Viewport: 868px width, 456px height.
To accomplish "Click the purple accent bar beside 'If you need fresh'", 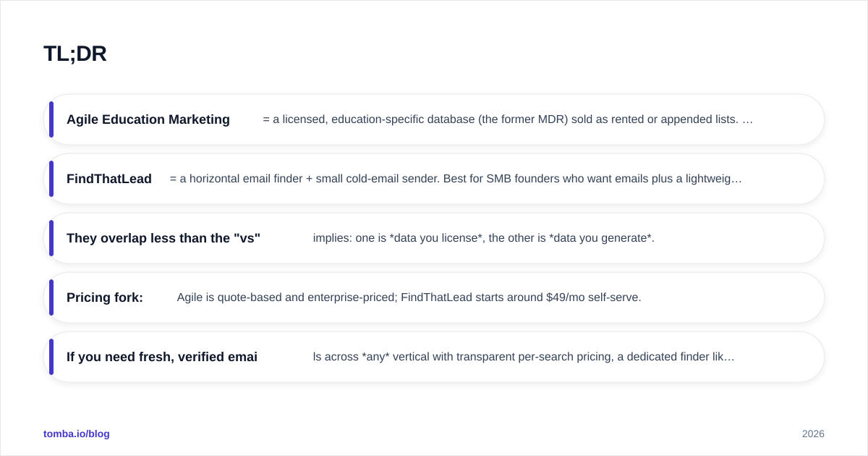I will (51, 357).
